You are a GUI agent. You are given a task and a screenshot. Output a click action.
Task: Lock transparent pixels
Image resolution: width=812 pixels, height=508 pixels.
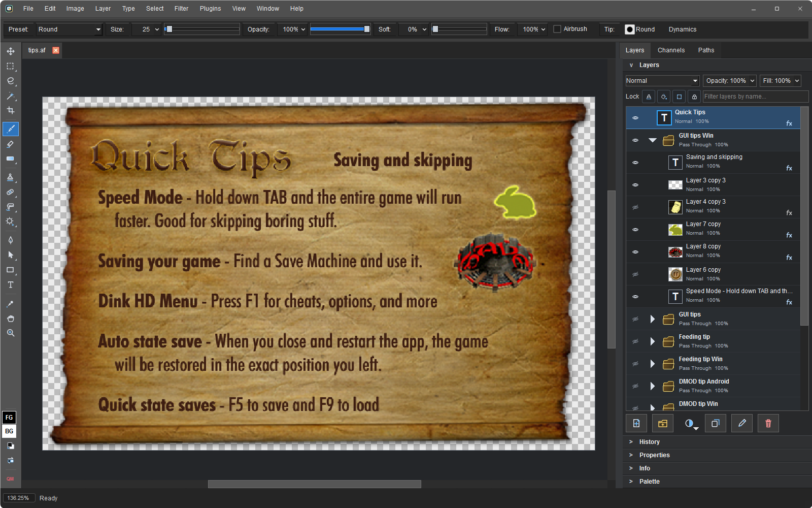tap(649, 97)
